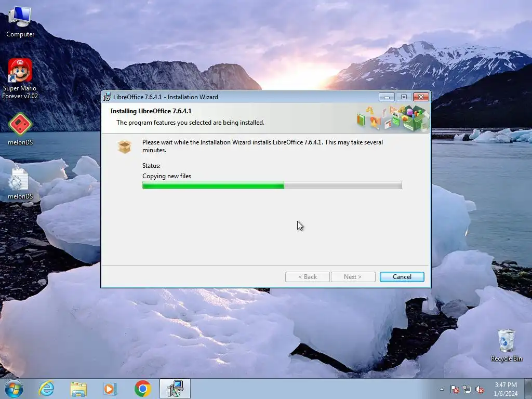Select the installer taskbar button
The height and width of the screenshot is (399, 532).
click(x=175, y=389)
